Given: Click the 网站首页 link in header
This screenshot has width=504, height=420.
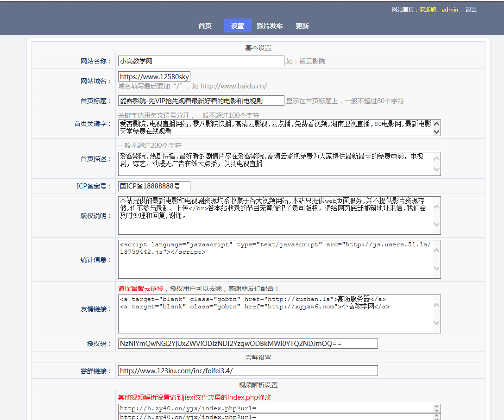Looking at the screenshot, I should coord(403,10).
